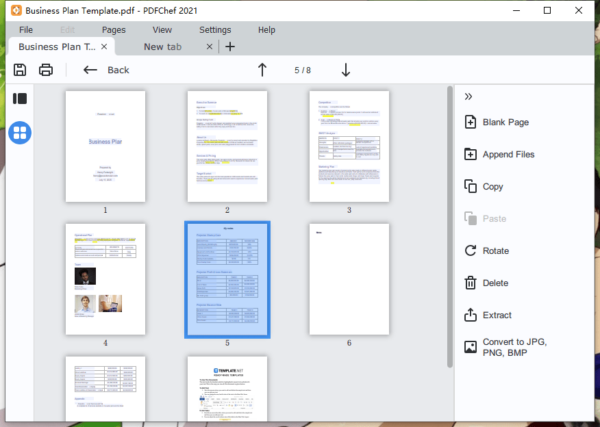
Task: Open the Pages menu
Action: click(114, 30)
